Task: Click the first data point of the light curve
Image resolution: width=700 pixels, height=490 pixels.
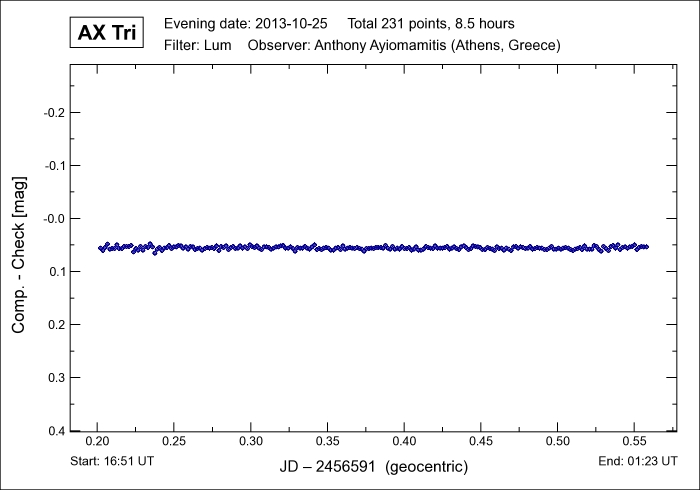Action: click(100, 248)
